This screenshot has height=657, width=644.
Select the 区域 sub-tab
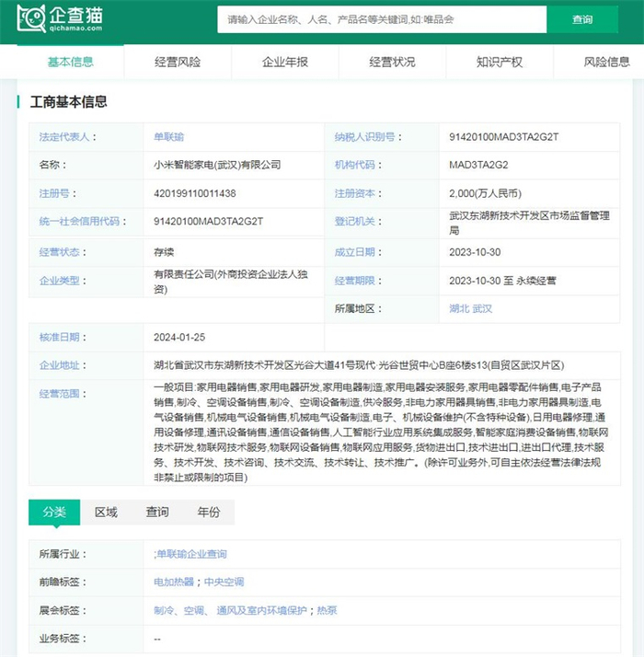pos(106,512)
